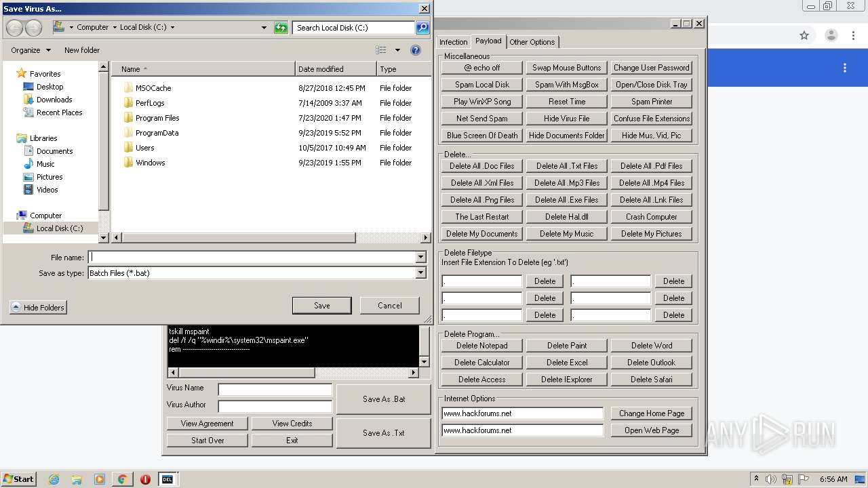The width and height of the screenshot is (868, 488).
Task: Click the View Agreement button
Action: 208,424
